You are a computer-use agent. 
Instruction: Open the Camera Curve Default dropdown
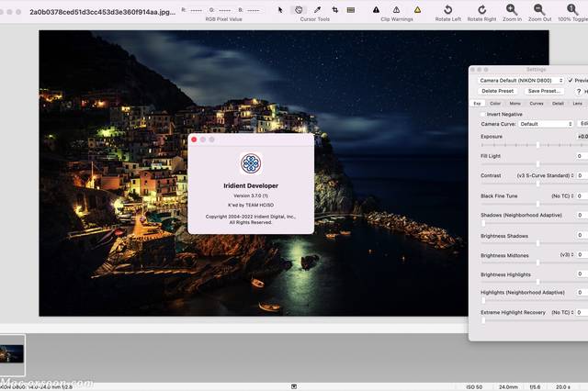(x=546, y=124)
